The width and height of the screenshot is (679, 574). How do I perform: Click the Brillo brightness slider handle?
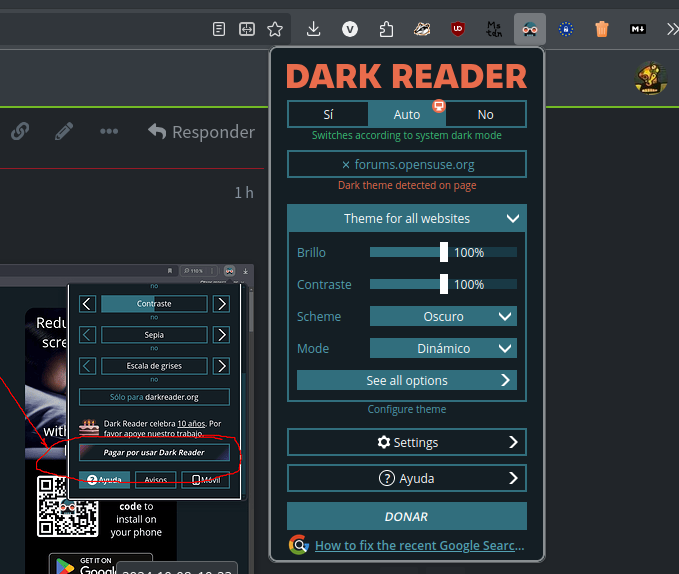[444, 253]
